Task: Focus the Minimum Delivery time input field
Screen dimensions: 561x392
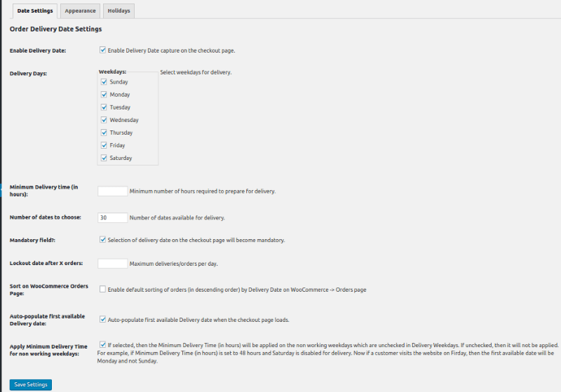Action: click(x=112, y=191)
